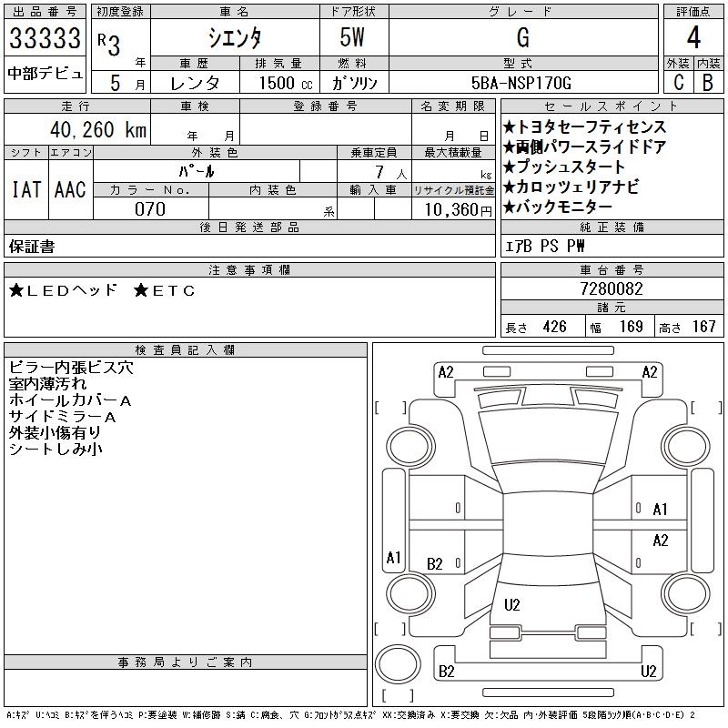
Task: Select the interior grade B
Action: pos(708,83)
